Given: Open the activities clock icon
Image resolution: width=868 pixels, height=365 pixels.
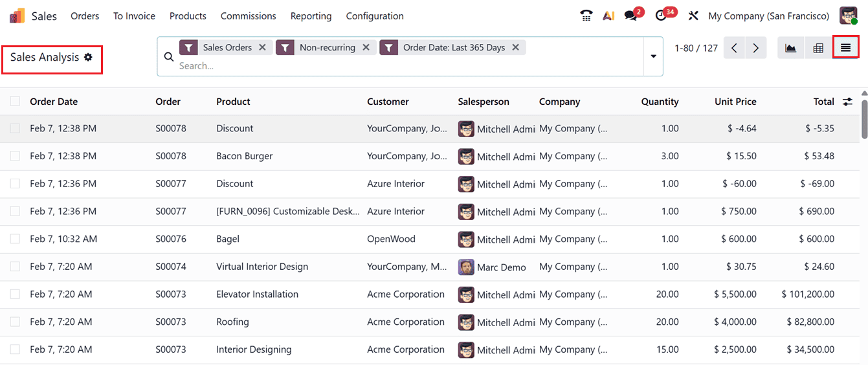Looking at the screenshot, I should tap(661, 16).
